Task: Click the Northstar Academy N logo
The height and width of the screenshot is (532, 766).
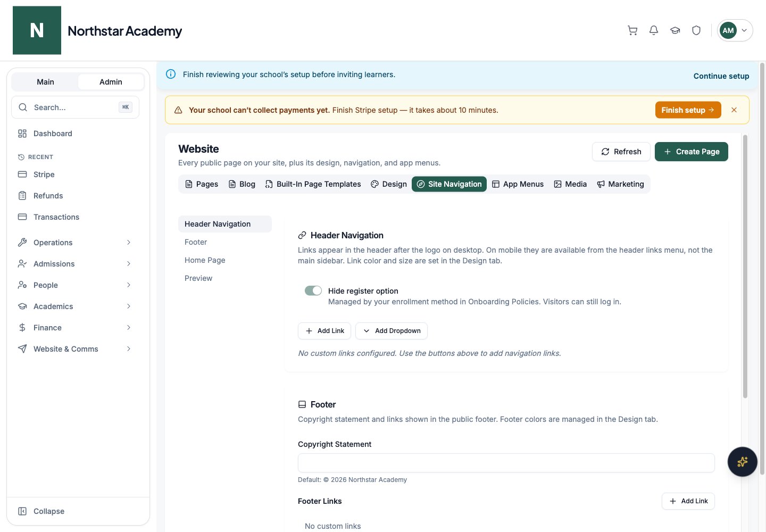Action: 37,30
